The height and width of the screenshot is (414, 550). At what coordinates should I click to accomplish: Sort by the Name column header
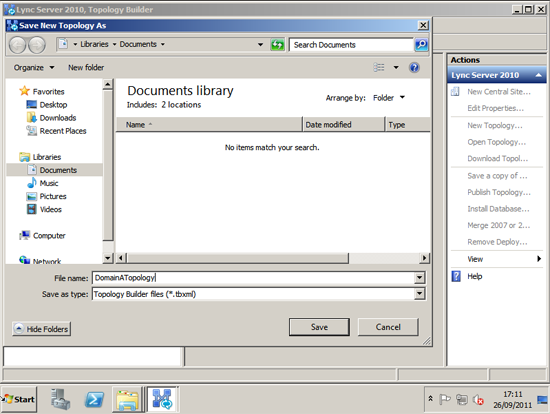[209, 125]
